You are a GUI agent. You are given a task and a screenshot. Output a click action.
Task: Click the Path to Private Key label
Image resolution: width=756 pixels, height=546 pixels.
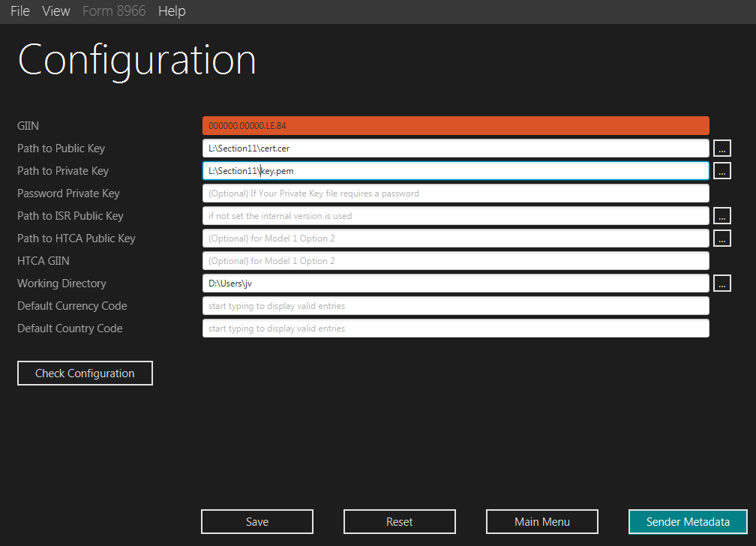[63, 171]
